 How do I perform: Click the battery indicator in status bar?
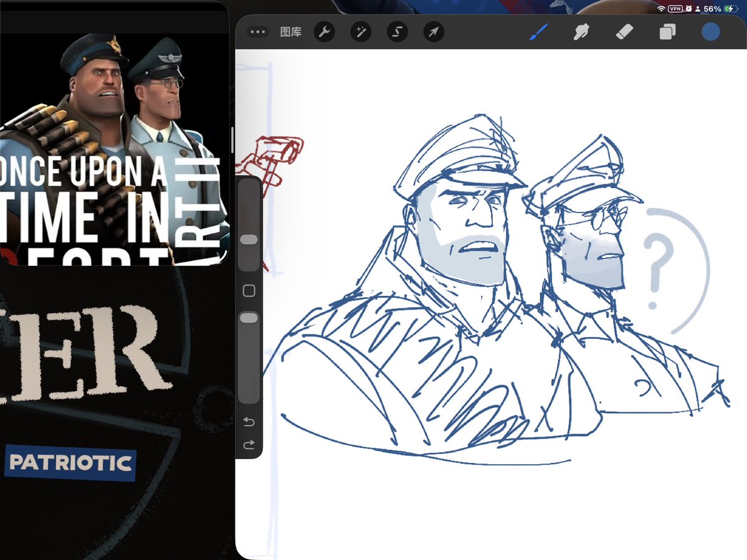tap(730, 9)
